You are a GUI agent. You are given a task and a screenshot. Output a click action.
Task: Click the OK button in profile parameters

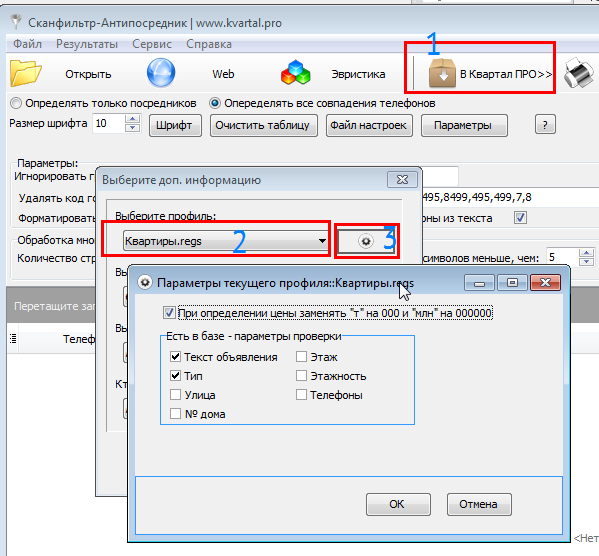tap(398, 504)
